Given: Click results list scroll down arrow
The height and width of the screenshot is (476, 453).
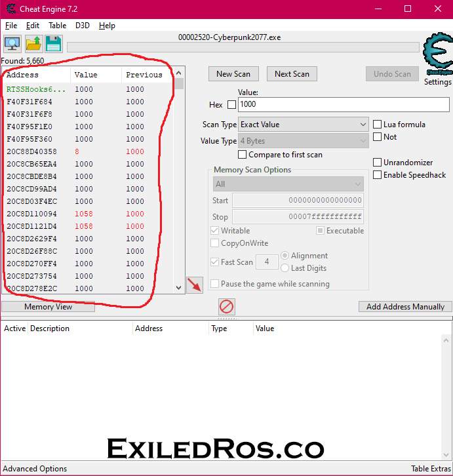Looking at the screenshot, I should tap(179, 287).
